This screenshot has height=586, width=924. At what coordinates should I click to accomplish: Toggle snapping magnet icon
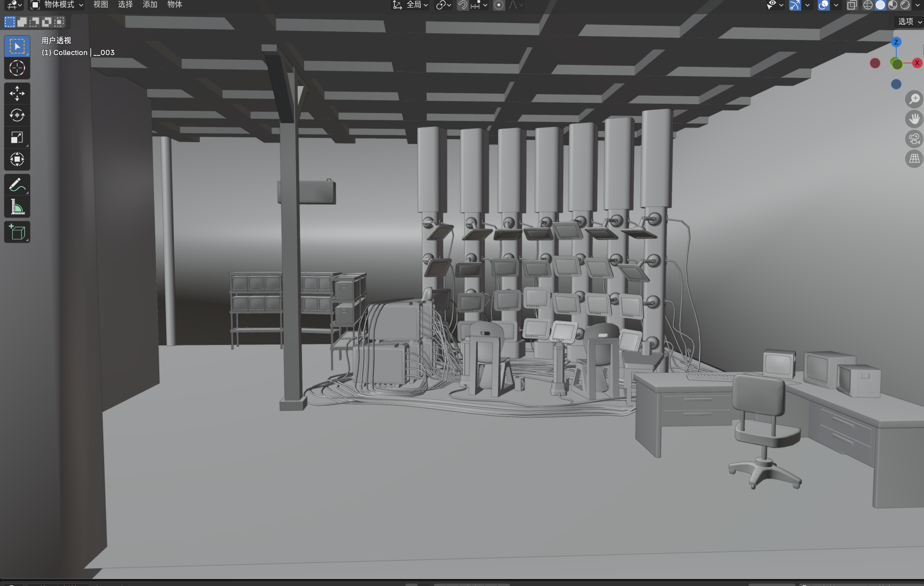(x=463, y=5)
